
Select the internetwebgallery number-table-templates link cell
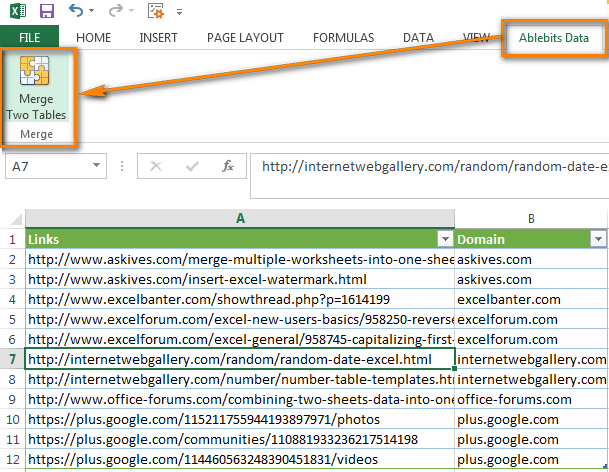tap(240, 379)
